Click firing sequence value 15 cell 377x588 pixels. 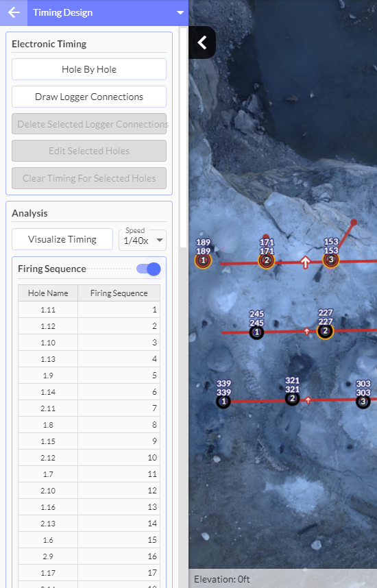[119, 540]
